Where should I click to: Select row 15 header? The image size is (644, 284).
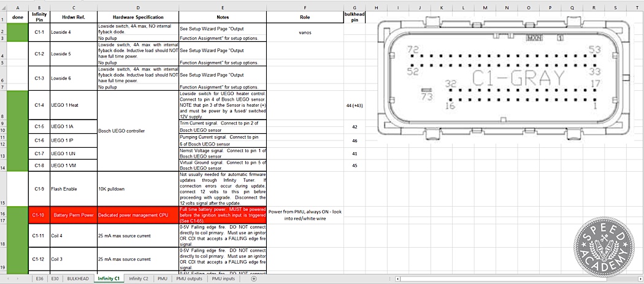pos(3,189)
